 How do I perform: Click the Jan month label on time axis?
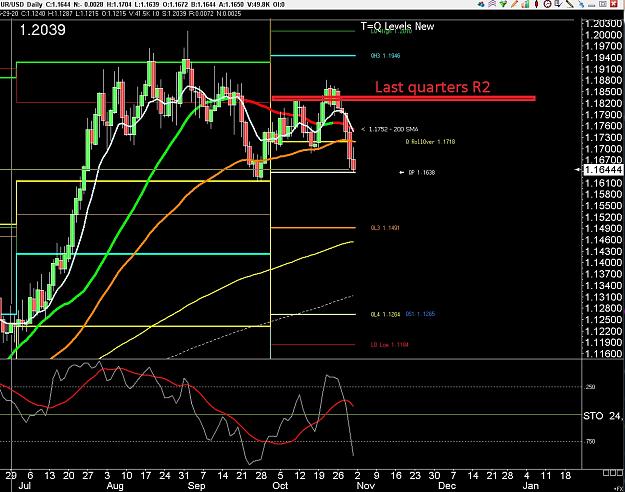[531, 486]
